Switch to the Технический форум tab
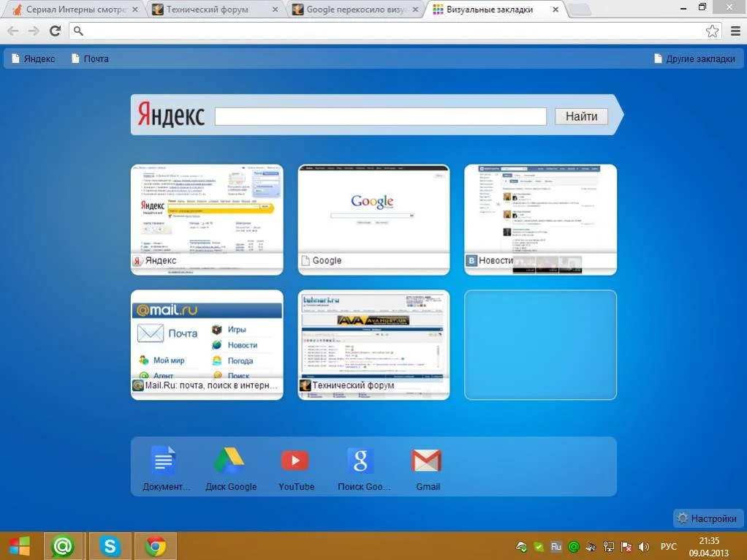Viewport: 747px width, 560px height. (214, 10)
